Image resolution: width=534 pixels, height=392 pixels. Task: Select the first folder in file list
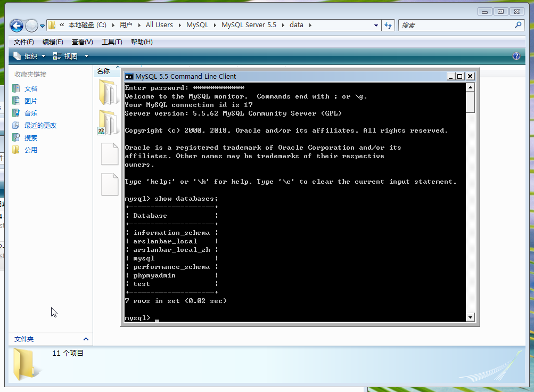108,92
